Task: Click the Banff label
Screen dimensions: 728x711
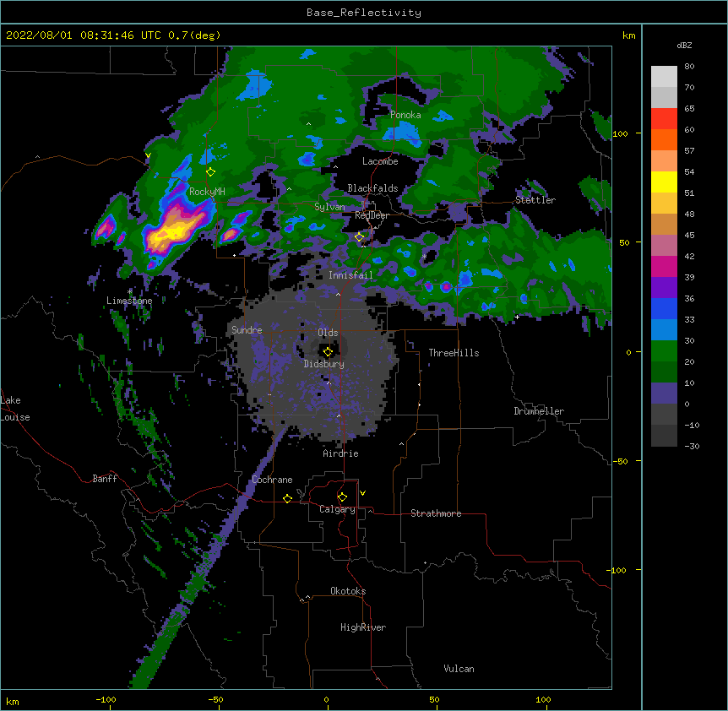Action: [x=105, y=479]
